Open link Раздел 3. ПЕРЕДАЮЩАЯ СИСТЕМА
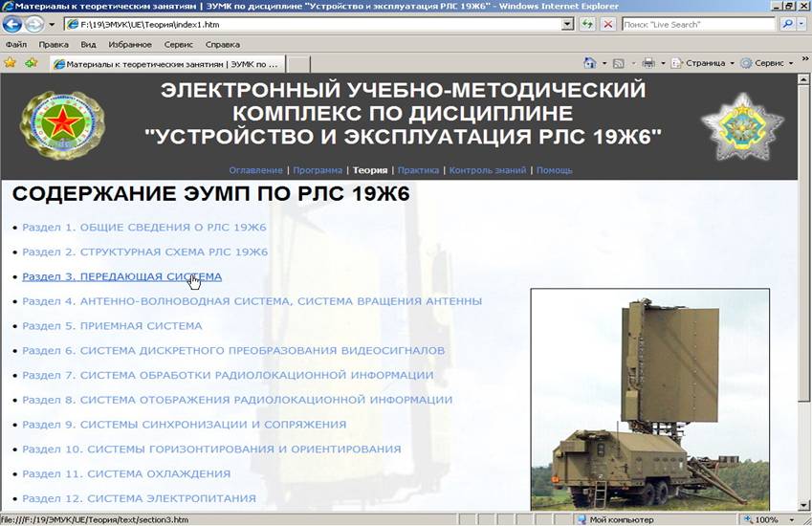The height and width of the screenshot is (526, 812). (x=121, y=276)
